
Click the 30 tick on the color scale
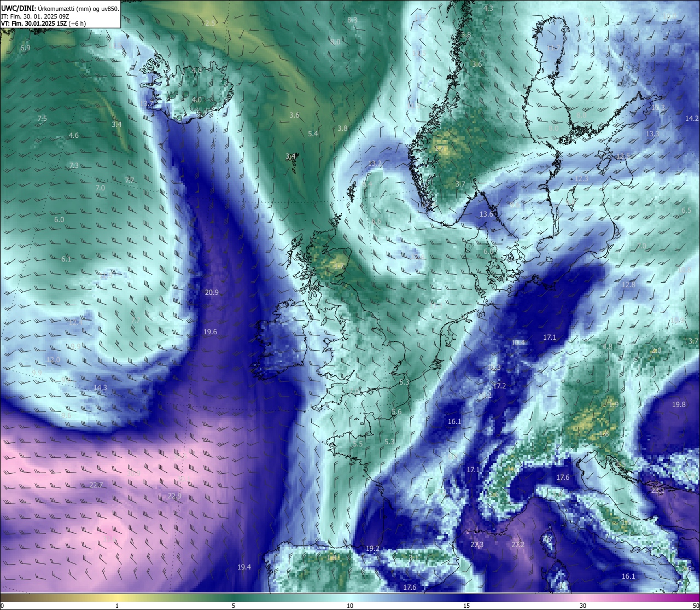[x=583, y=606]
